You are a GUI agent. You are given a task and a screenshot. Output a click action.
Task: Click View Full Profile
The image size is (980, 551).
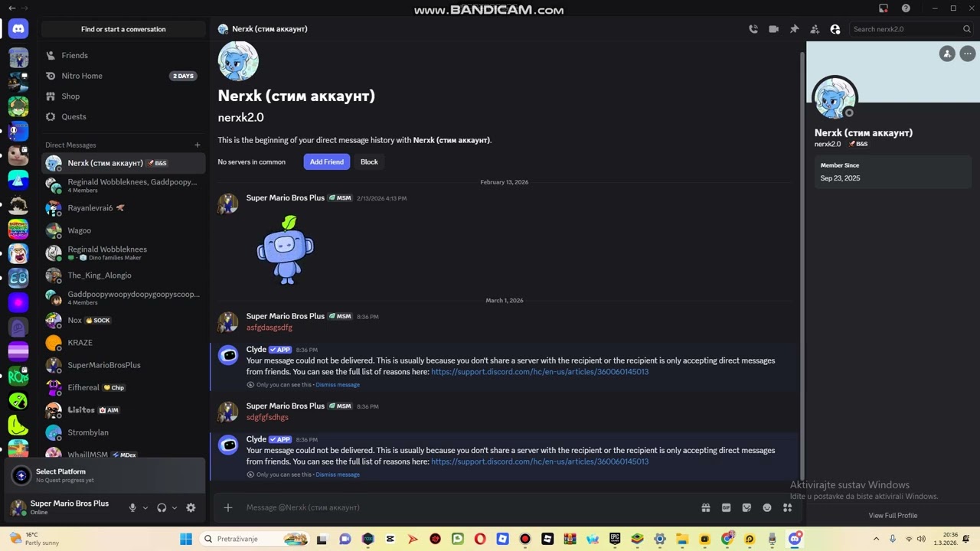(x=893, y=515)
